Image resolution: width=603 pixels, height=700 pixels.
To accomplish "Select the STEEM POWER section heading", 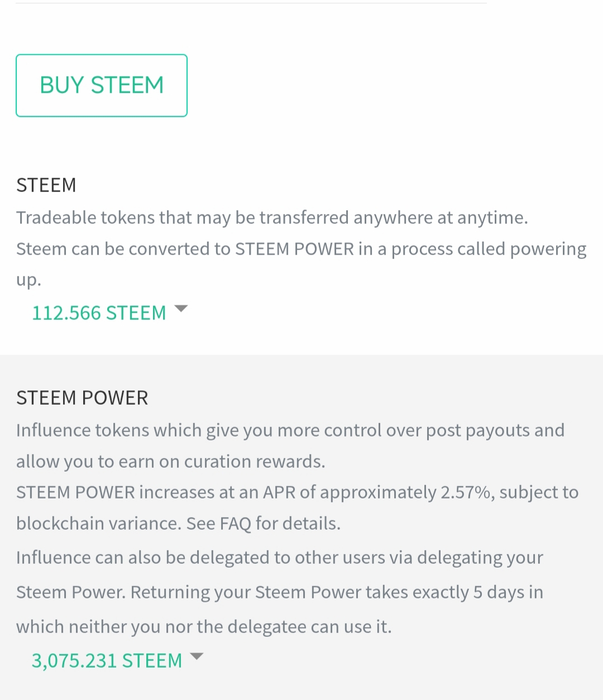I will click(x=82, y=398).
